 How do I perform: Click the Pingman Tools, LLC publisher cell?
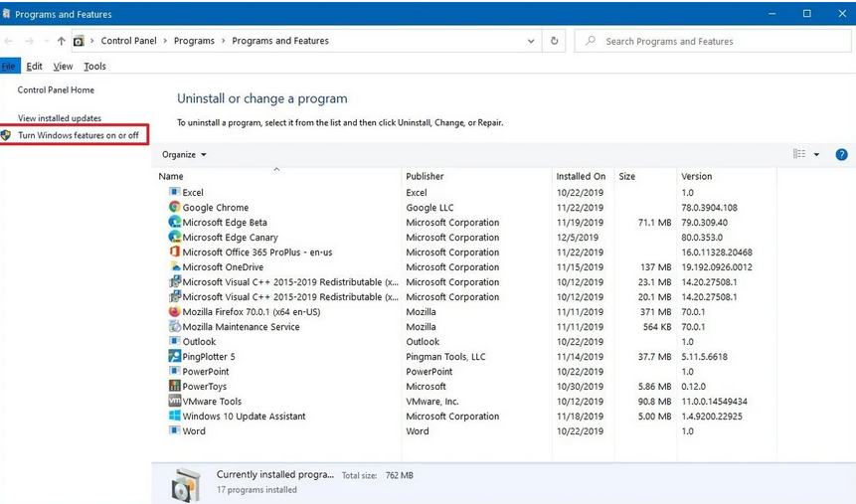445,357
